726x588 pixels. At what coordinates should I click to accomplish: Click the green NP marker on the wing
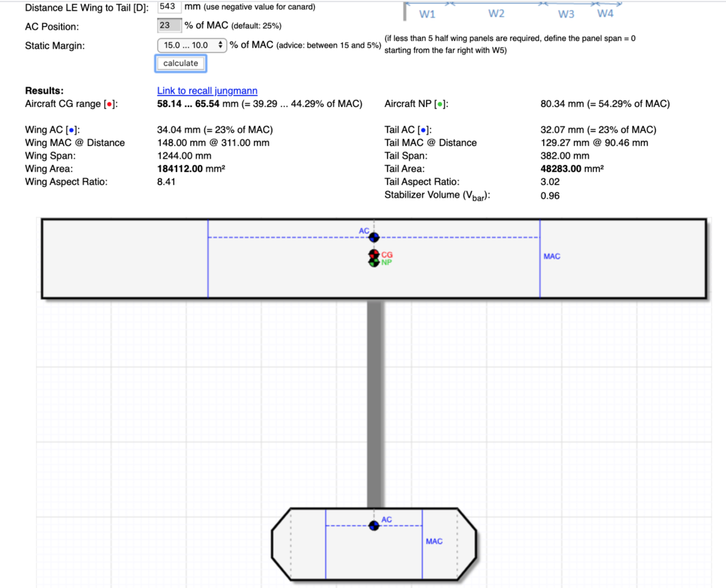pos(374,262)
